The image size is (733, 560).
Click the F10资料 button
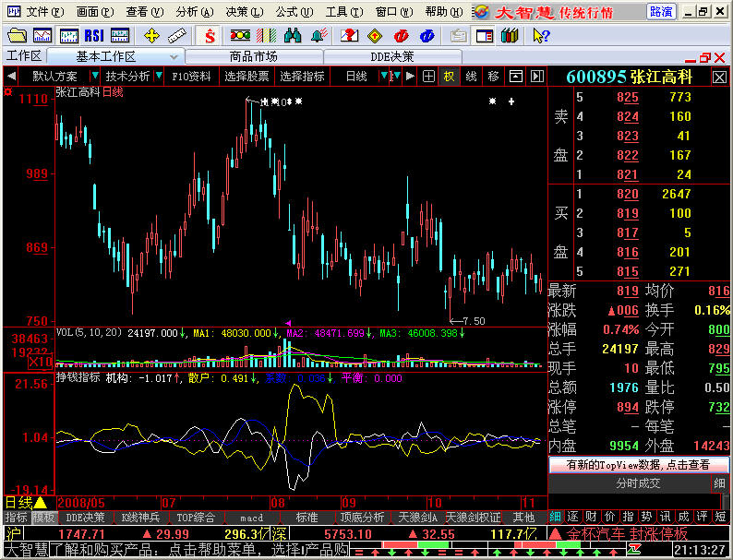click(x=191, y=77)
